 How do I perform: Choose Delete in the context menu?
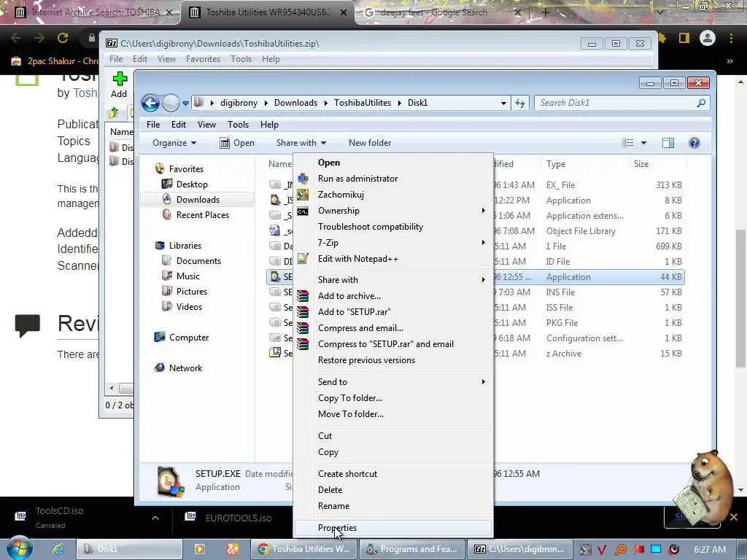[x=393, y=489]
